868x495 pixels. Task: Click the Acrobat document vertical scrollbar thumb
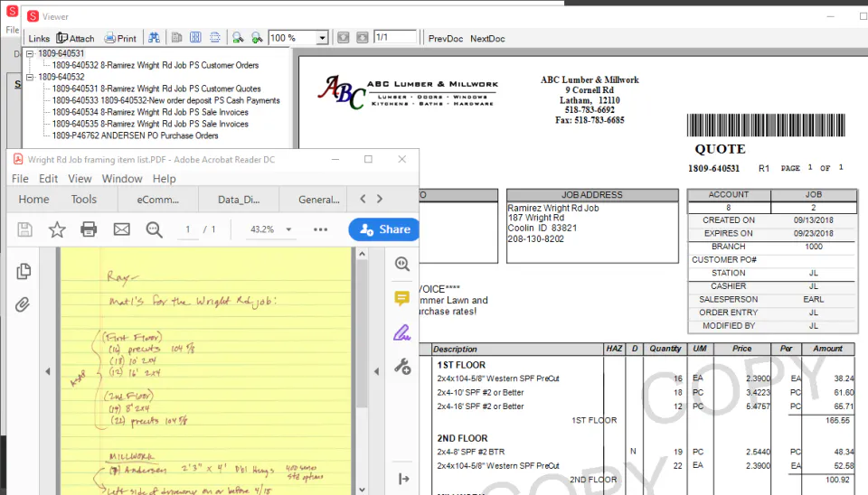362,334
